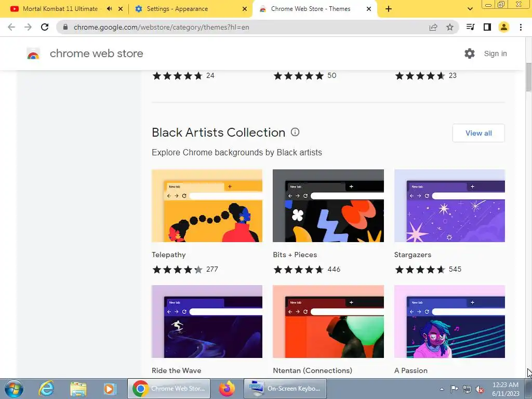This screenshot has height=399, width=532.
Task: Click rating row showing 50 reviews
Action: pyautogui.click(x=304, y=76)
